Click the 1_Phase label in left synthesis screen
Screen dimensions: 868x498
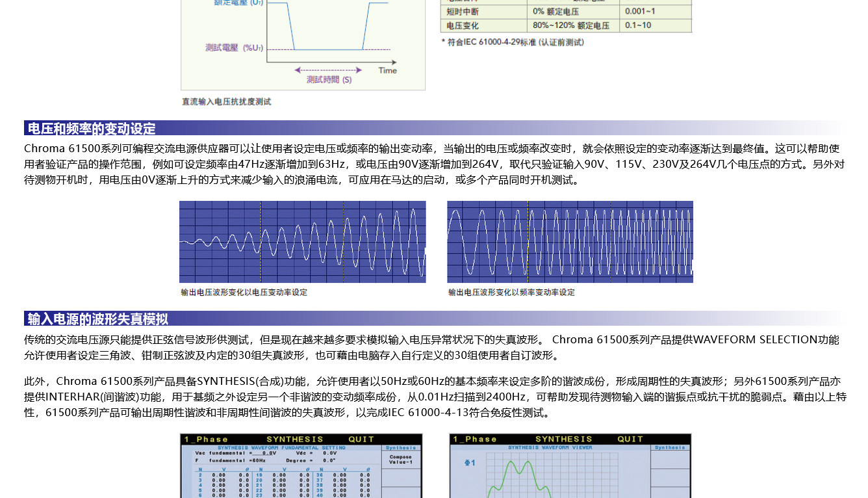click(206, 439)
